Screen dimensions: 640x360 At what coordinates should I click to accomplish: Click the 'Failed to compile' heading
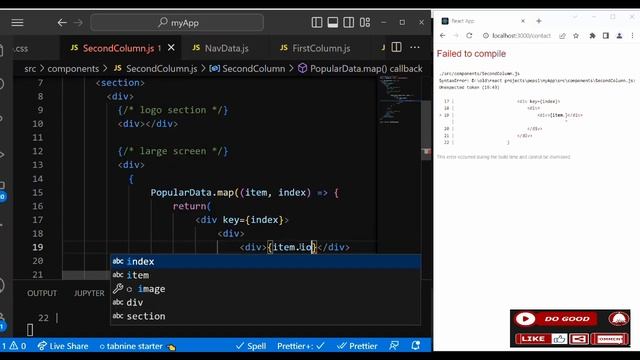[x=471, y=54]
